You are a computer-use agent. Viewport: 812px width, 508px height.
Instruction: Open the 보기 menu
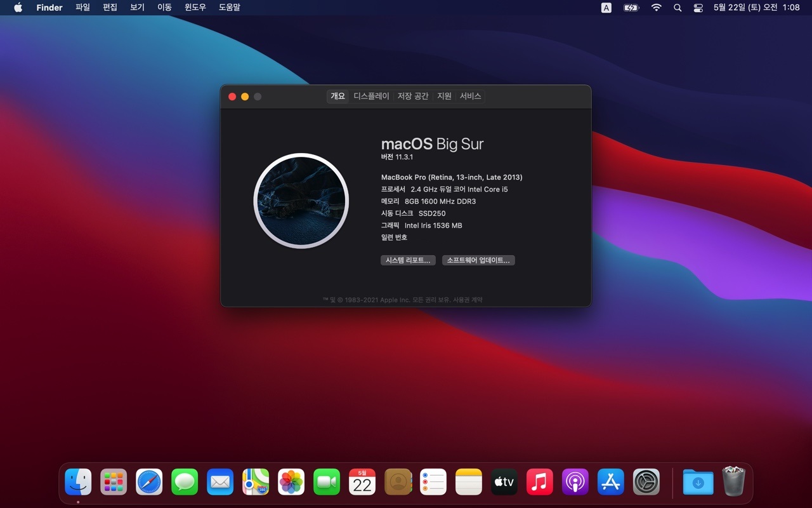click(x=138, y=8)
